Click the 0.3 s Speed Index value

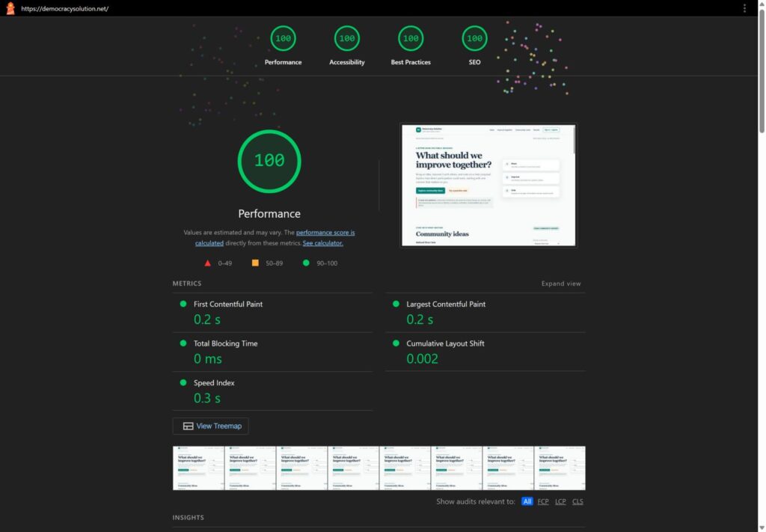tap(207, 398)
